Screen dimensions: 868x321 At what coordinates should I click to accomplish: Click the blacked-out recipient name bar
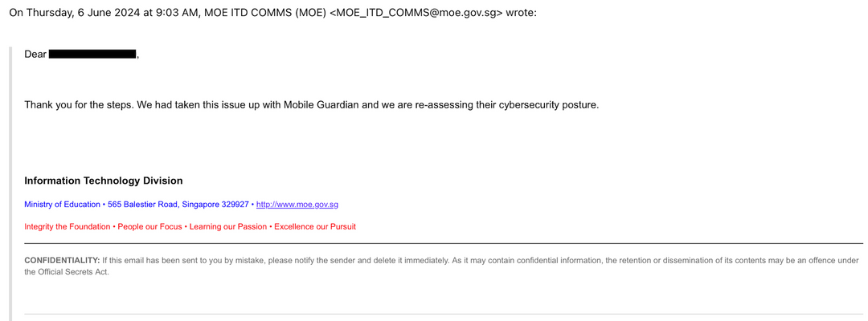point(92,54)
